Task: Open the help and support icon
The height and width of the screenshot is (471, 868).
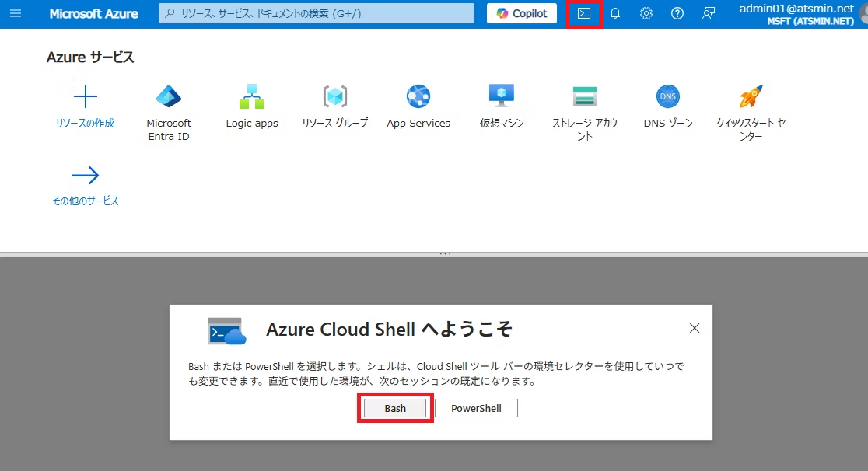Action: 677,13
